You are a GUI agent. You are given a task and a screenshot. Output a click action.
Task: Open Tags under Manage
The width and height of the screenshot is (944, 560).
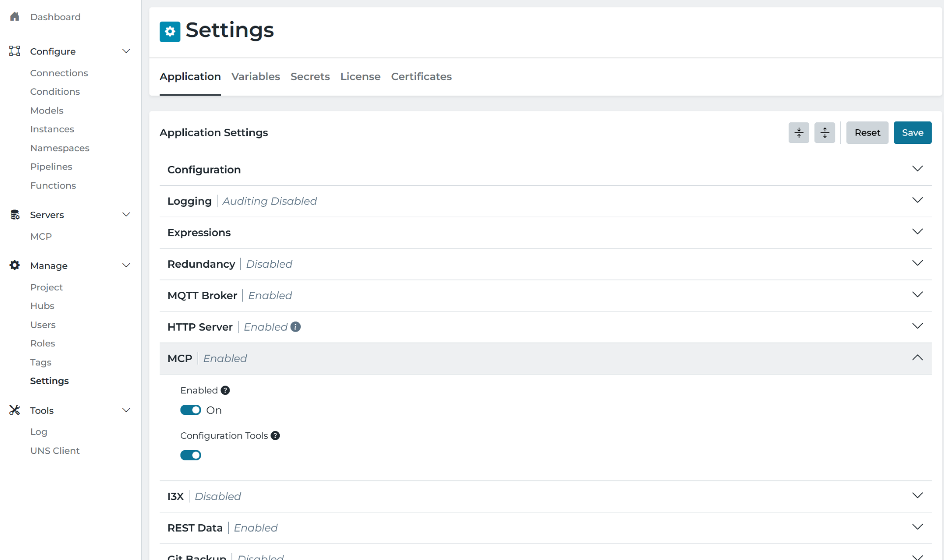click(41, 363)
